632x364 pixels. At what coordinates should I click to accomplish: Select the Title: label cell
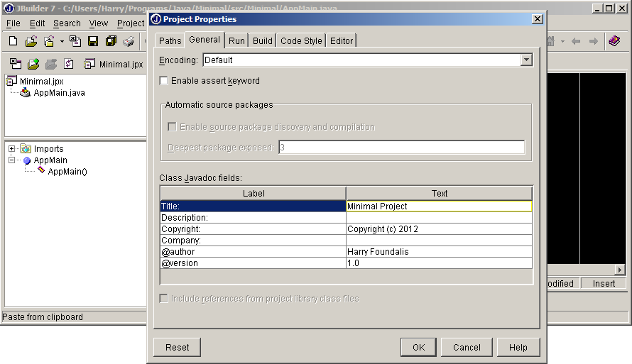pos(253,206)
